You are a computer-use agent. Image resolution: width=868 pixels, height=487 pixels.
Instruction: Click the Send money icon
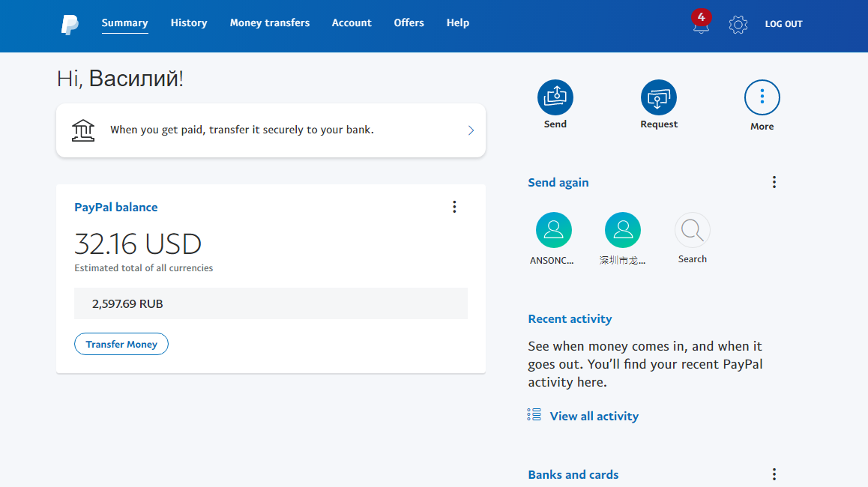pos(555,97)
